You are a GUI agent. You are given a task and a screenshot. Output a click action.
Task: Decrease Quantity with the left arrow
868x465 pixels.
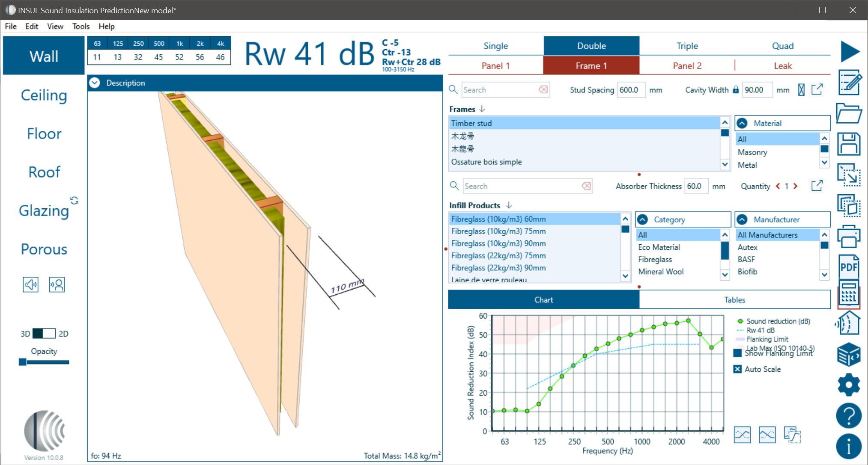pos(778,186)
